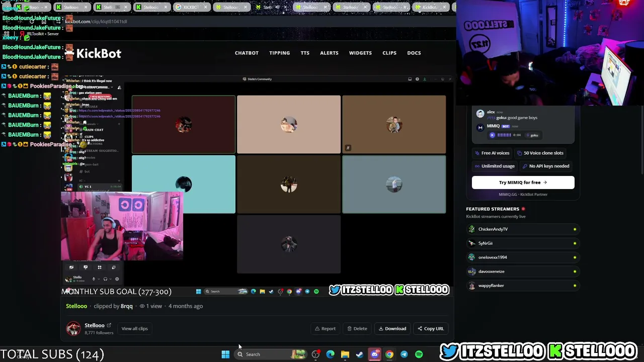The height and width of the screenshot is (362, 644).
Task: Open the CLIPS nav section
Action: click(389, 53)
